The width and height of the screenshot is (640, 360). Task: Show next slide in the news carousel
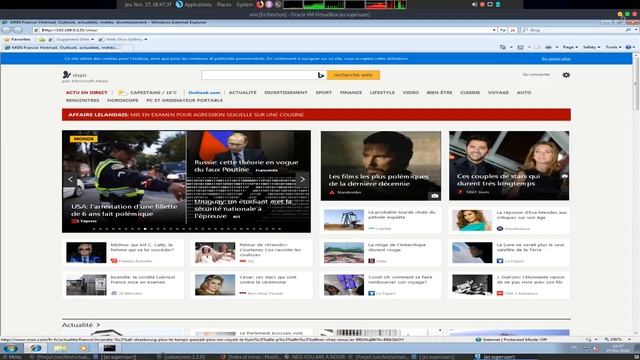(x=302, y=179)
